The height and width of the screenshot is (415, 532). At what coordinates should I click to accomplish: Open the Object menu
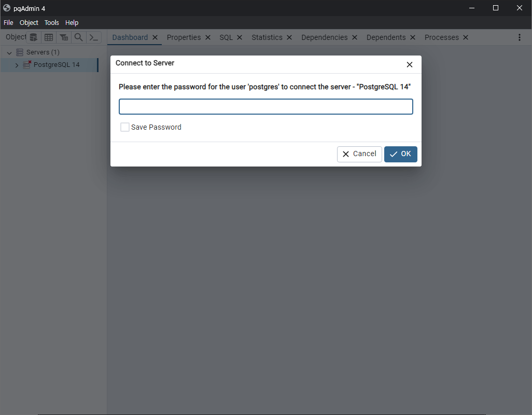click(29, 23)
